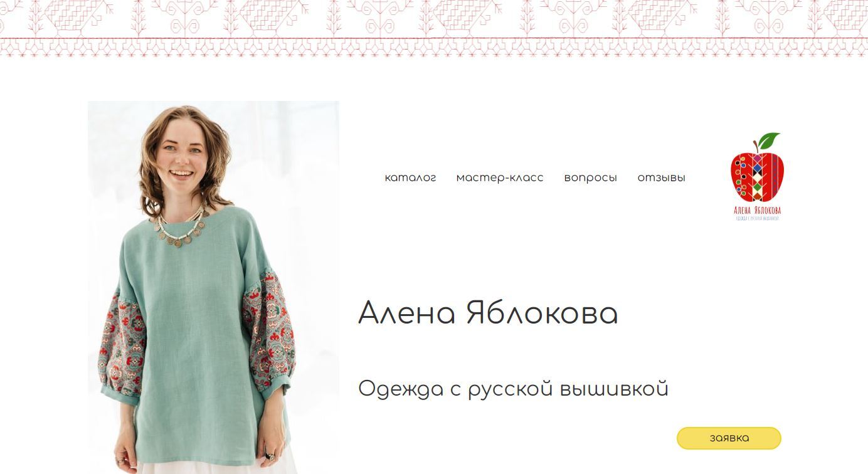Open the каталог menu item
The width and height of the screenshot is (868, 474).
click(410, 178)
